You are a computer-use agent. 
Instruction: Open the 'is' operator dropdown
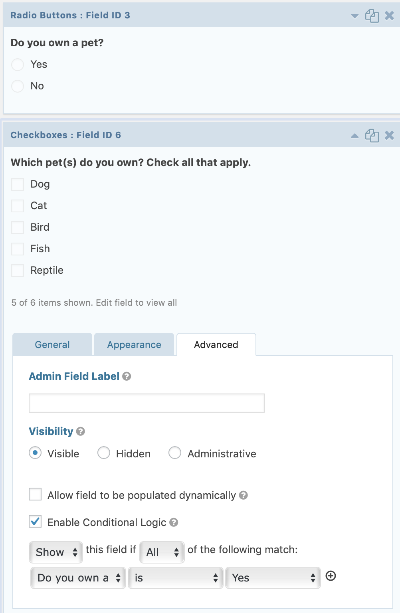click(176, 578)
